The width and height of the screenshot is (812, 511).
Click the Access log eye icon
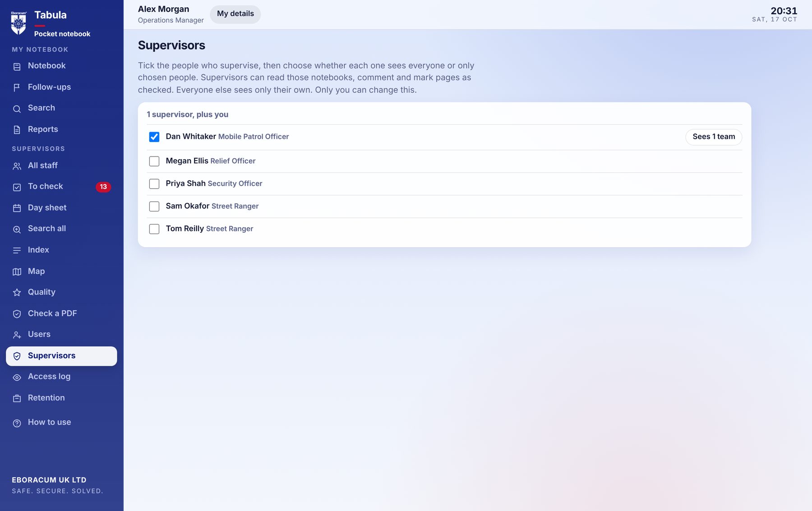(x=17, y=377)
